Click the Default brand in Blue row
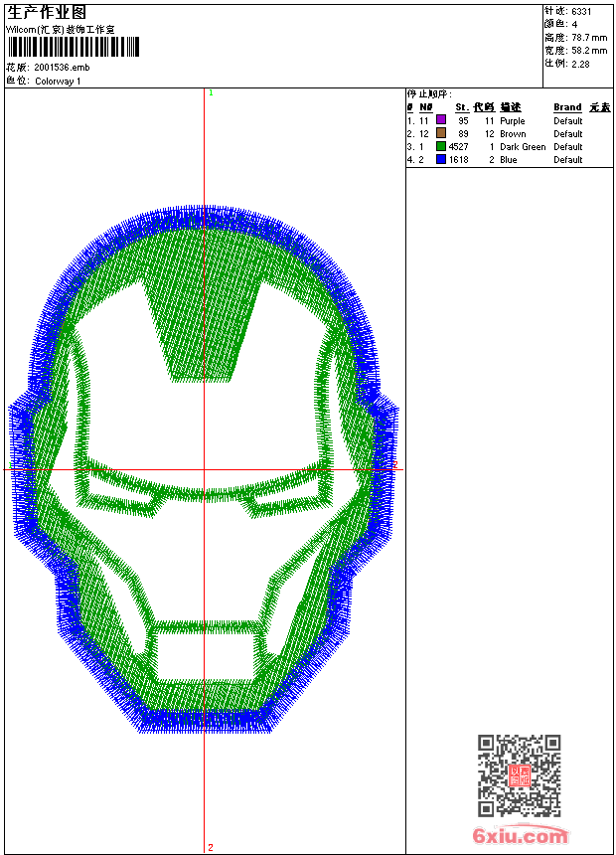The width and height of the screenshot is (616, 855). 567,160
